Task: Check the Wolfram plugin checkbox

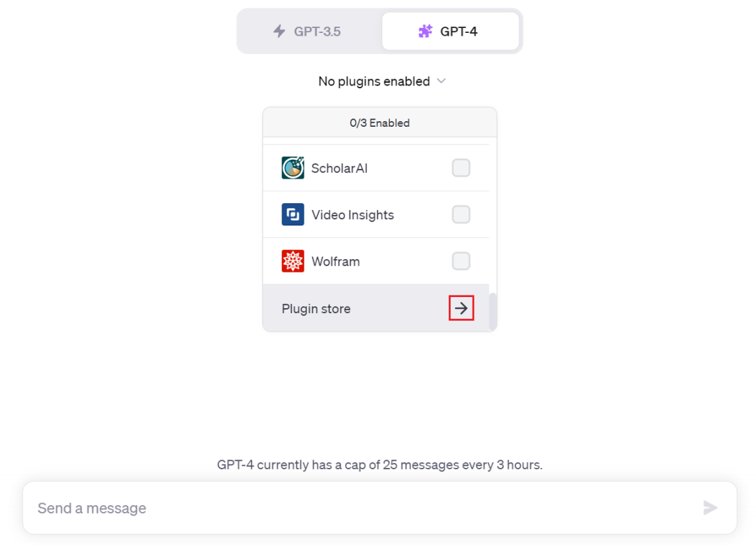Action: tap(461, 261)
